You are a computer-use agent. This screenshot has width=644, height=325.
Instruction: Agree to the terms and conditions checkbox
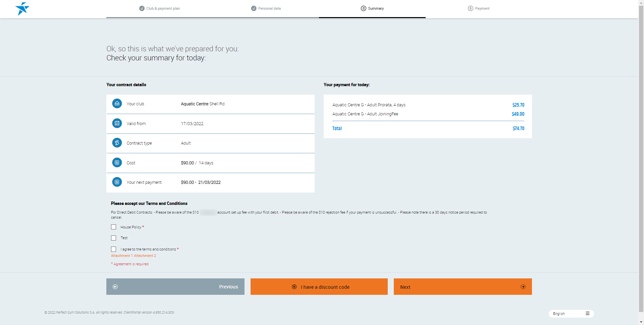114,249
